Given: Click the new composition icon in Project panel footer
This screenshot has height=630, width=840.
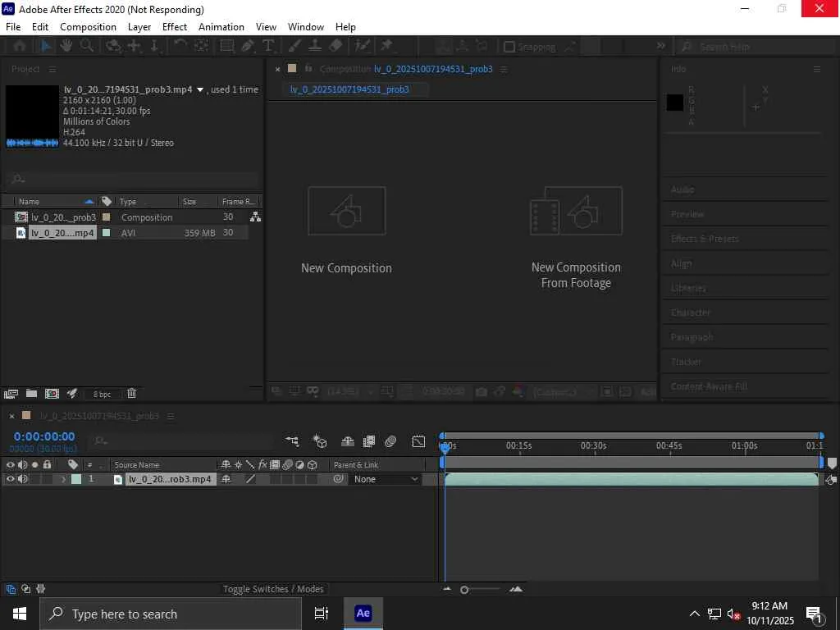Looking at the screenshot, I should point(52,394).
